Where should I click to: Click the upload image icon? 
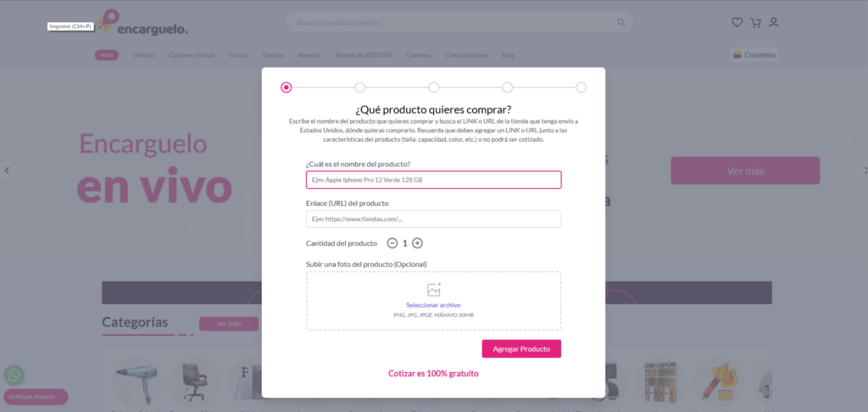point(434,290)
